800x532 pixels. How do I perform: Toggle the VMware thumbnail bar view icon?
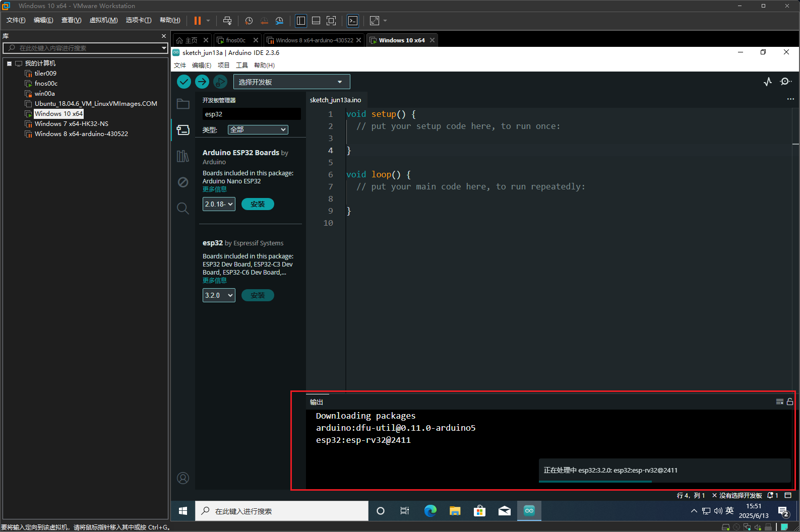316,21
